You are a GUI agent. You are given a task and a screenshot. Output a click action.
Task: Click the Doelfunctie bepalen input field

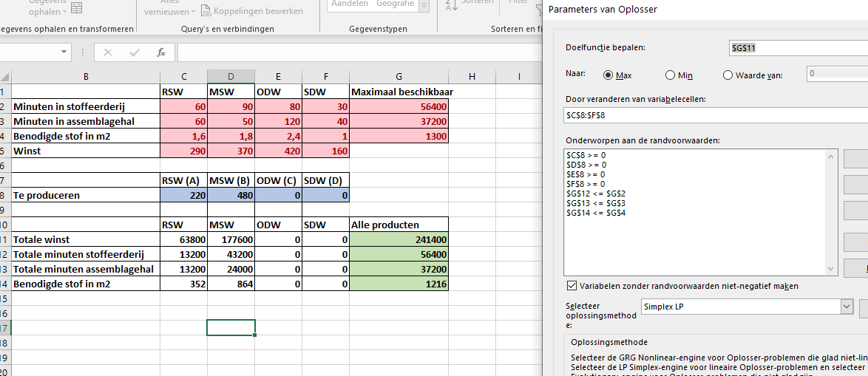tap(799, 48)
